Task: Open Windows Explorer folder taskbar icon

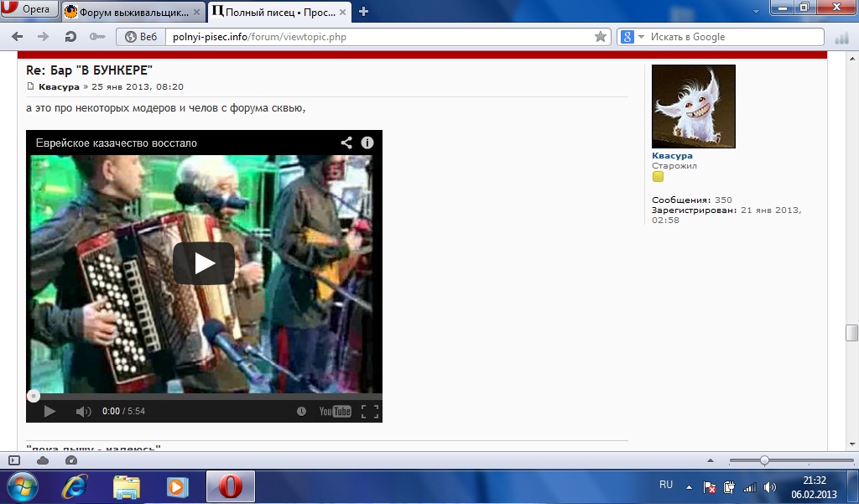Action: 127,487
